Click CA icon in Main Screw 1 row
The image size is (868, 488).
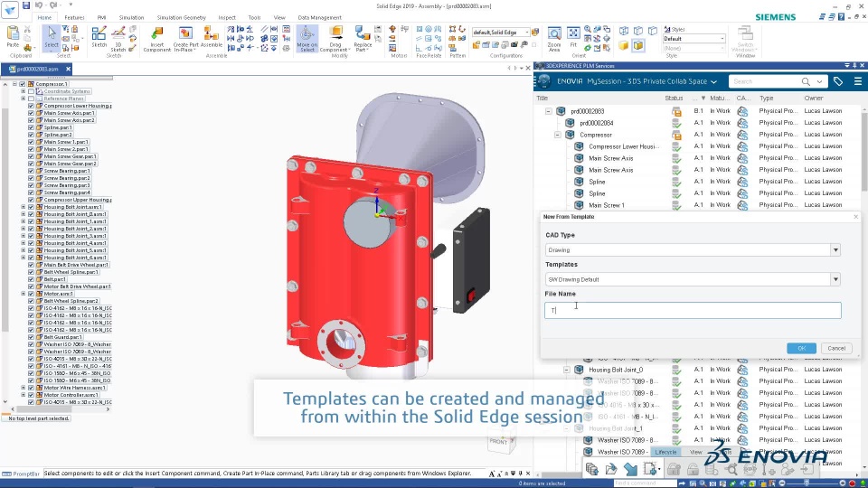pyautogui.click(x=742, y=205)
